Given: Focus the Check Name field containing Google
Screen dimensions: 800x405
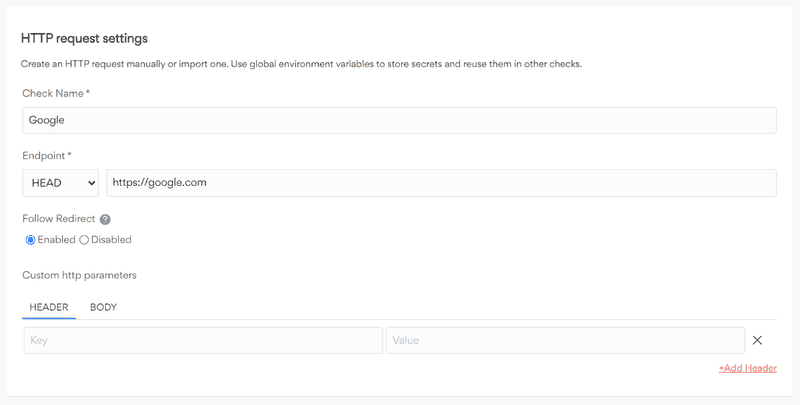Looking at the screenshot, I should (x=399, y=120).
